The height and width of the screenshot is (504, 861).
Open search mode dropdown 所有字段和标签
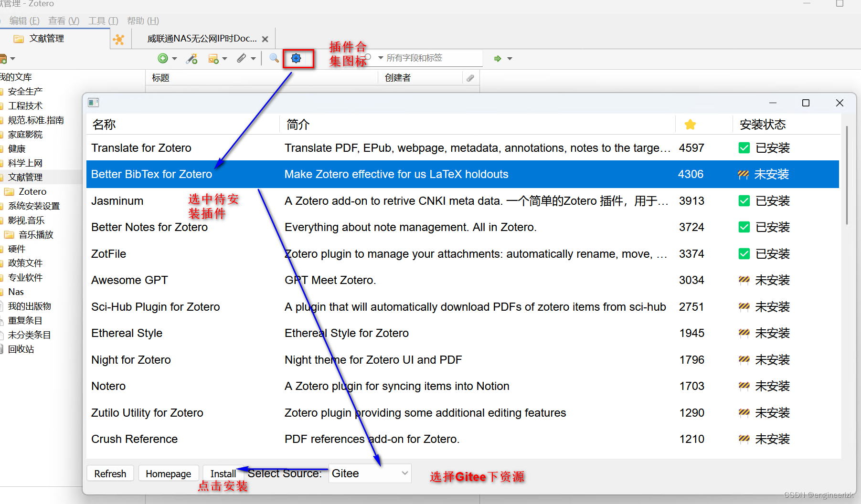(381, 58)
